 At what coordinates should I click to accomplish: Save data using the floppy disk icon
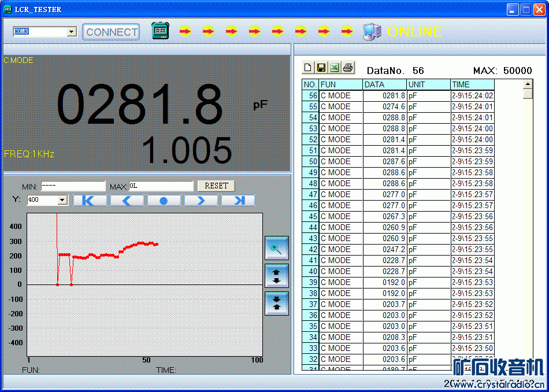click(x=321, y=68)
